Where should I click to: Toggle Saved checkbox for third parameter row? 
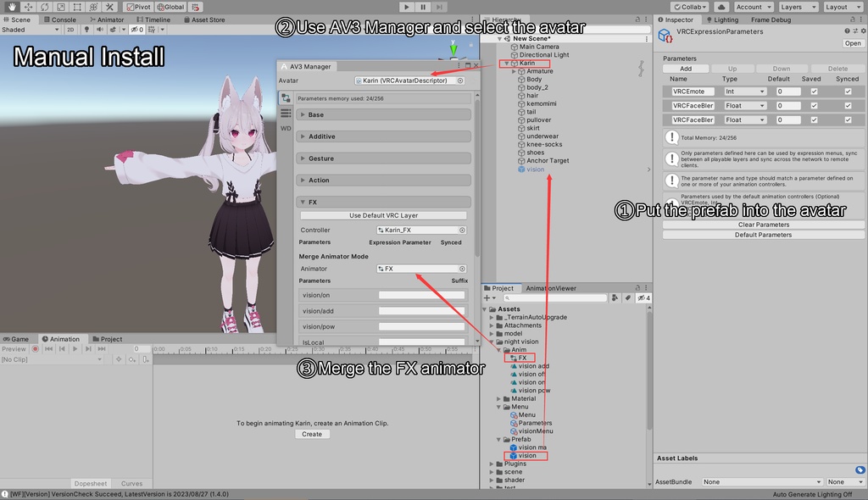(x=814, y=119)
